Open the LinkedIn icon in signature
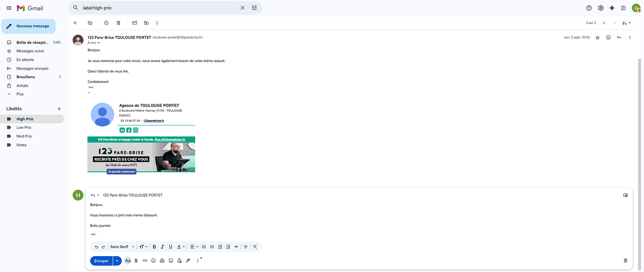The height and width of the screenshot is (272, 644). click(122, 130)
